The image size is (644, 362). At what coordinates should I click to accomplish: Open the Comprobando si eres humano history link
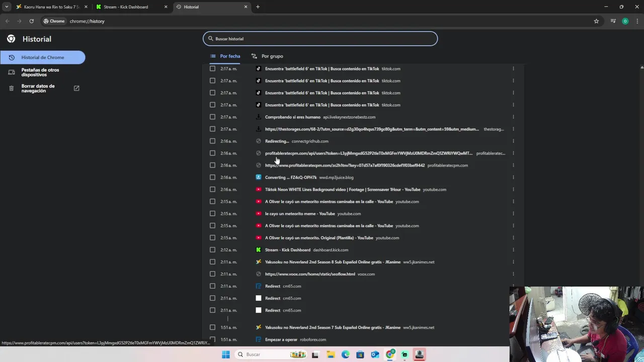pos(293,117)
